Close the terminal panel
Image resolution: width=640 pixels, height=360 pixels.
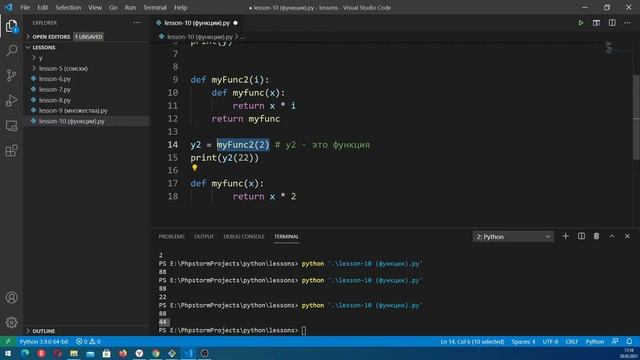pyautogui.click(x=627, y=236)
